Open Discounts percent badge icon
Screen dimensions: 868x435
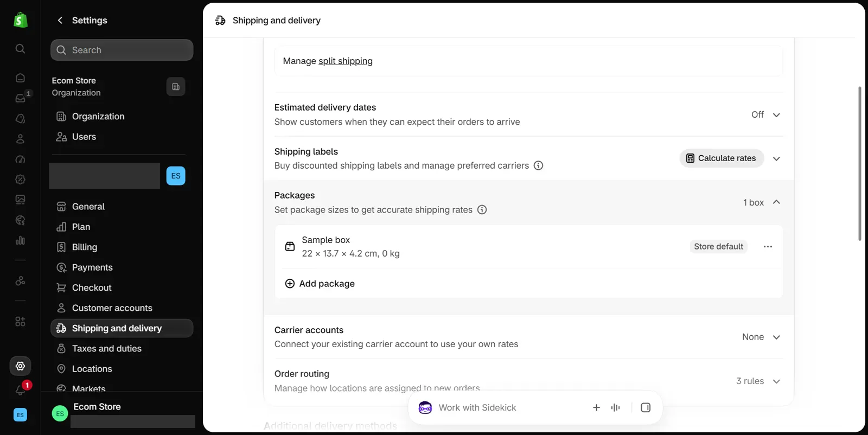coord(20,180)
